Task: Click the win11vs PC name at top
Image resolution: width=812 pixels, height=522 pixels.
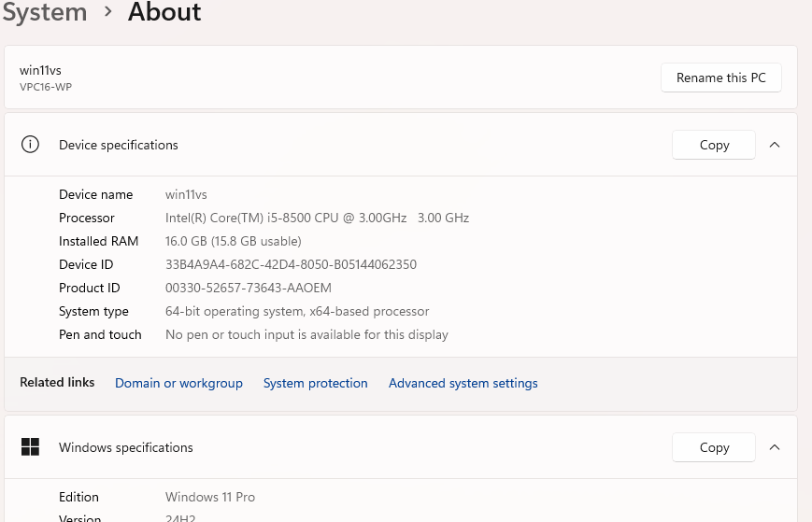Action: pyautogui.click(x=40, y=70)
